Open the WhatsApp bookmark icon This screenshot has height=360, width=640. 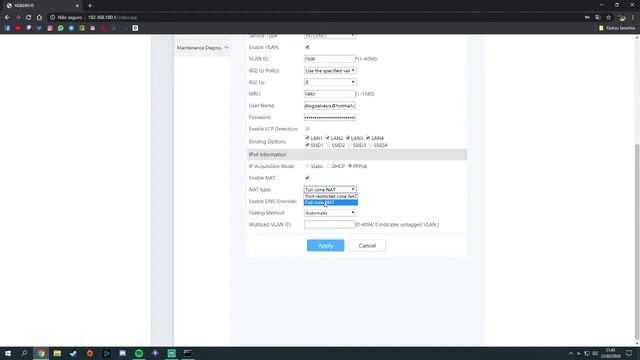[61, 28]
